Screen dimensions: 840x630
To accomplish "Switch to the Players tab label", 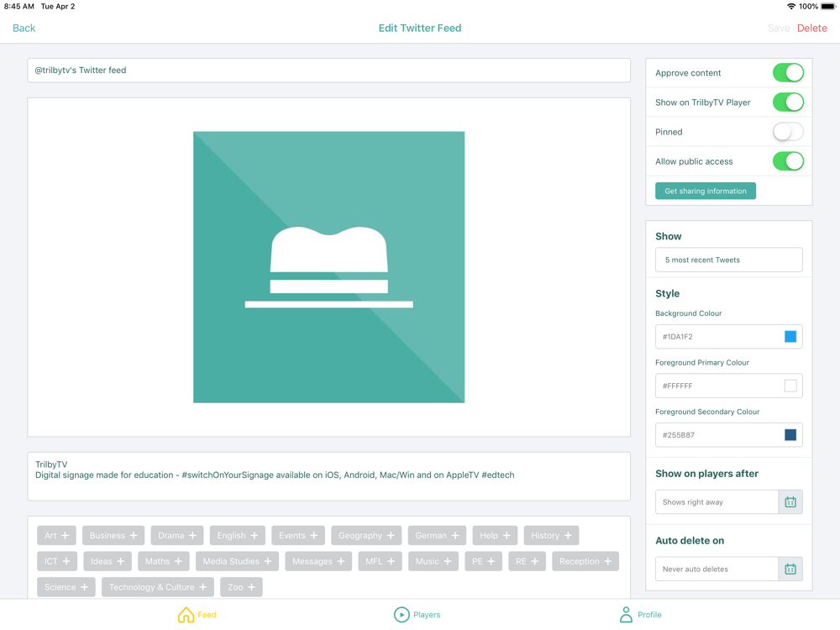I will (427, 615).
